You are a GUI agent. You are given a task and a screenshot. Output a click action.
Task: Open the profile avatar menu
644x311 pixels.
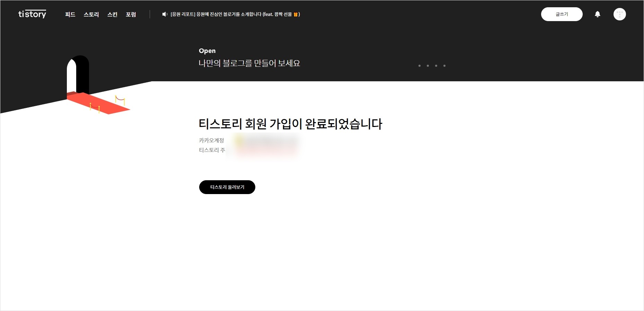[x=619, y=14]
